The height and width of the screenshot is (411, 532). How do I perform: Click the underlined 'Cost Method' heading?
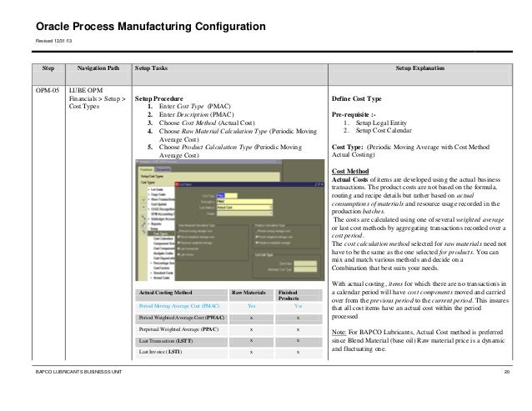tap(350, 171)
